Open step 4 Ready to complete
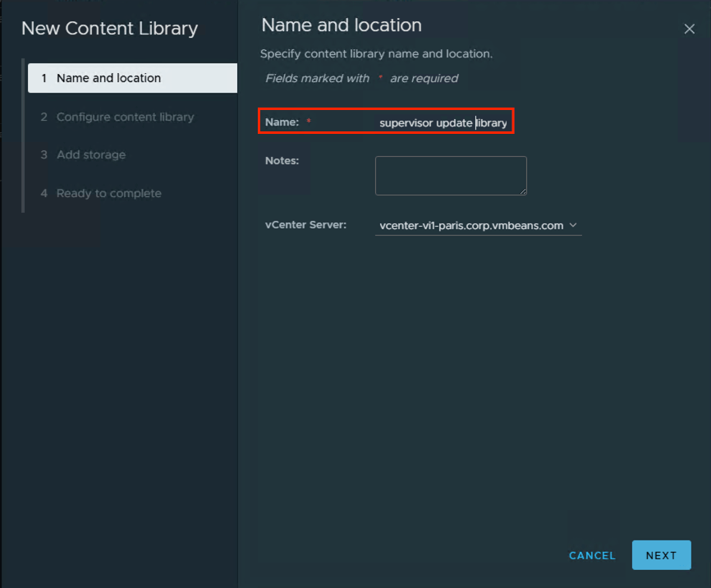Viewport: 711px width, 588px height. [108, 193]
